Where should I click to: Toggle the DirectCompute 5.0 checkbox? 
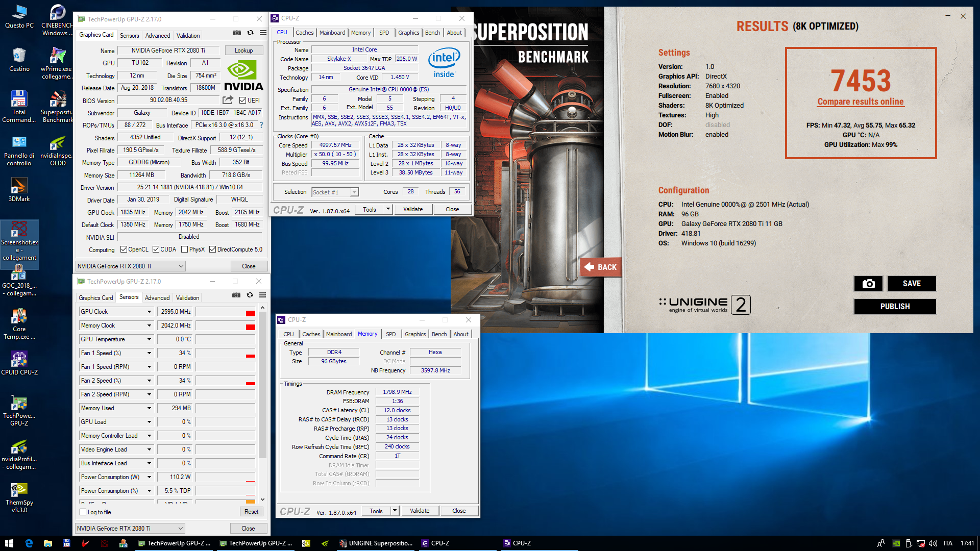pos(213,249)
